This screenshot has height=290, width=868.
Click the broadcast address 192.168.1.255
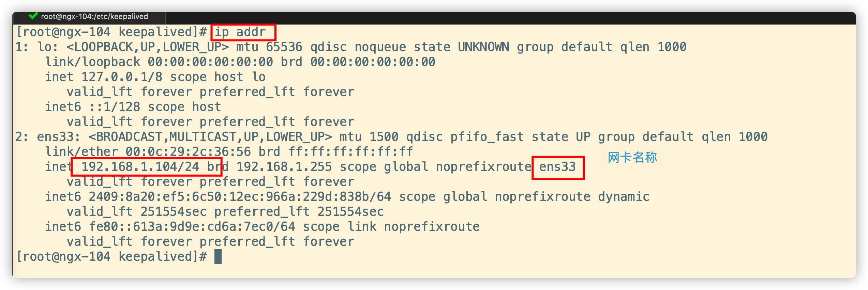point(284,167)
